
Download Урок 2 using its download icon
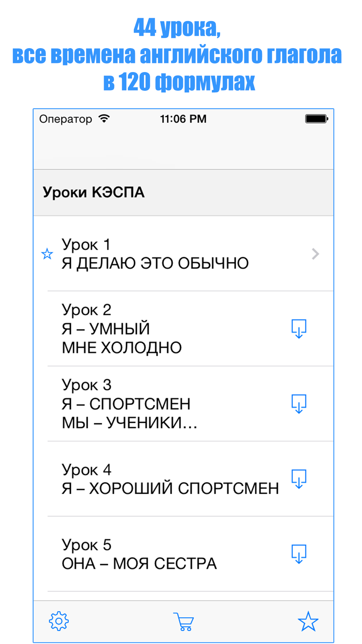tap(299, 329)
